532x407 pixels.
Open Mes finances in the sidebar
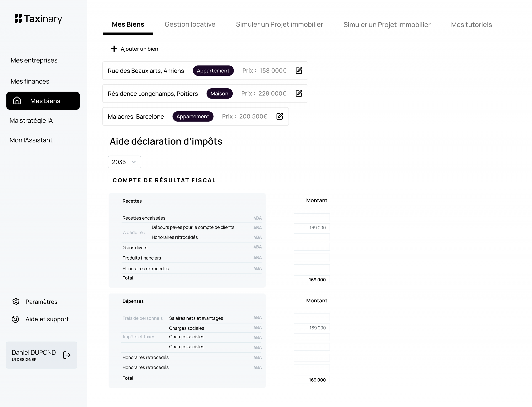pos(30,81)
